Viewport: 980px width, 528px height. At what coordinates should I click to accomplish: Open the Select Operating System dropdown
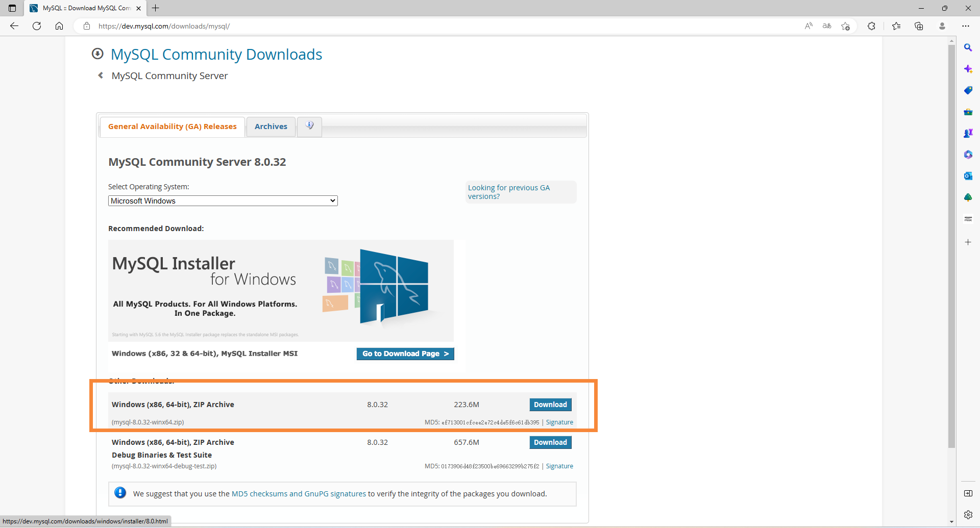tap(223, 201)
